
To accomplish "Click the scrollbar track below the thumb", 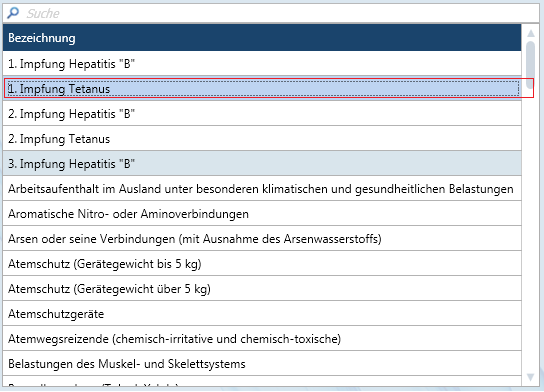I will [530, 231].
